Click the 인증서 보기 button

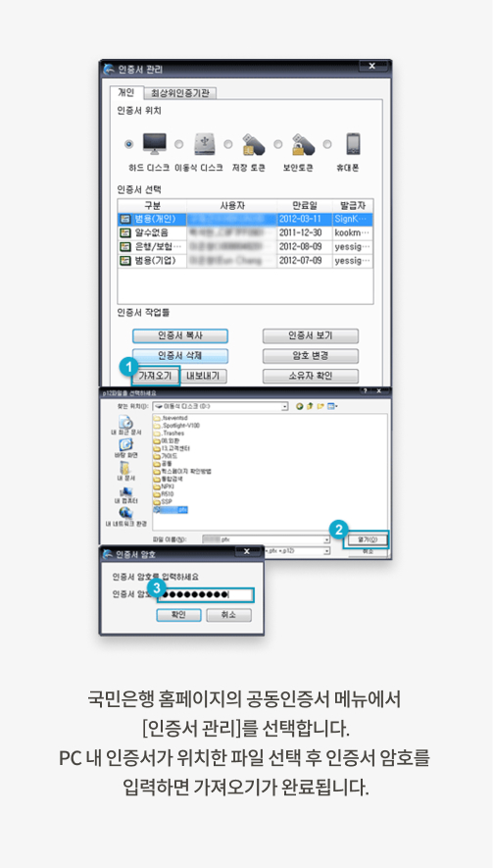[311, 336]
